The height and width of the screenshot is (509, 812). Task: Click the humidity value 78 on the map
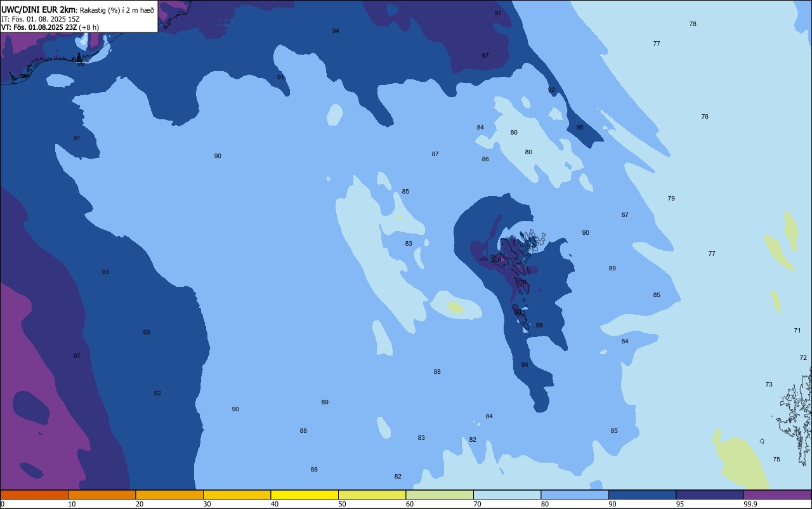coord(693,24)
